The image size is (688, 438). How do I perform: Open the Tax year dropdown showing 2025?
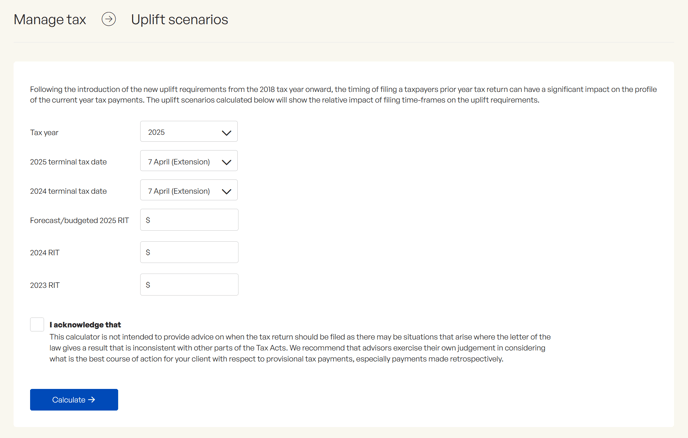pos(189,132)
